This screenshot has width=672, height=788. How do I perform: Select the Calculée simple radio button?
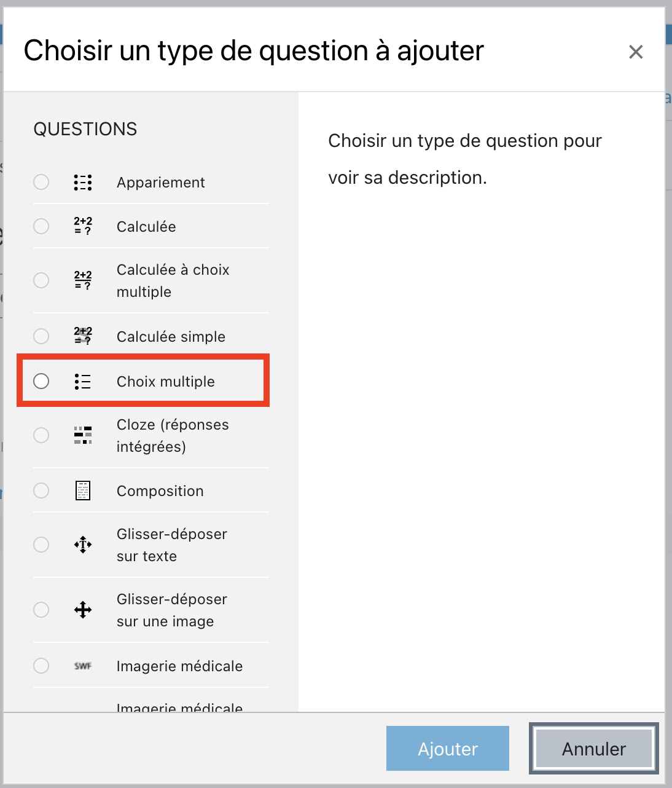[41, 336]
